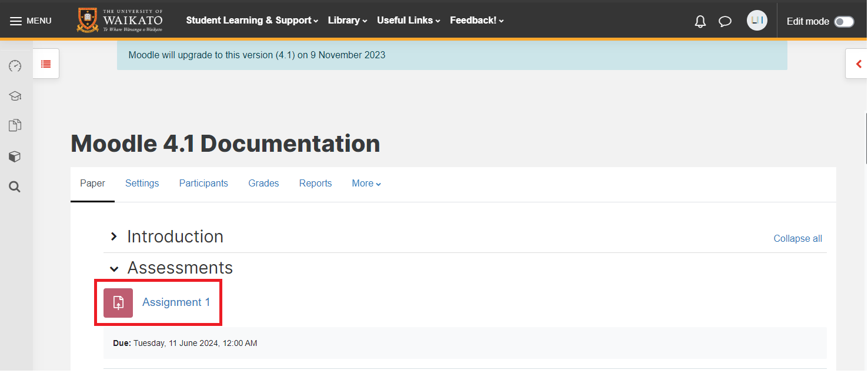Image resolution: width=868 pixels, height=373 pixels.
Task: Click the search magnifier icon in sidebar
Action: pos(15,187)
